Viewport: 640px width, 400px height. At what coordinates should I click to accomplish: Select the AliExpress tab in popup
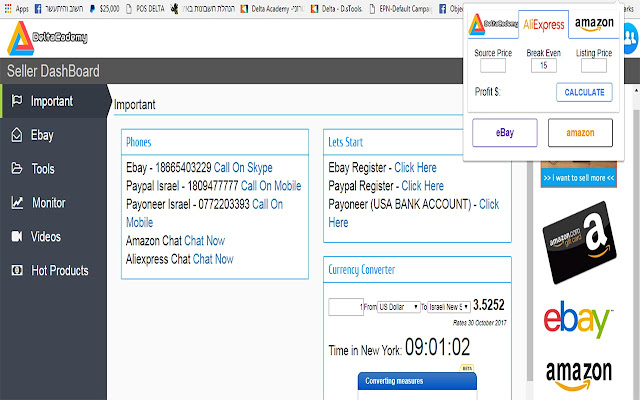click(543, 25)
